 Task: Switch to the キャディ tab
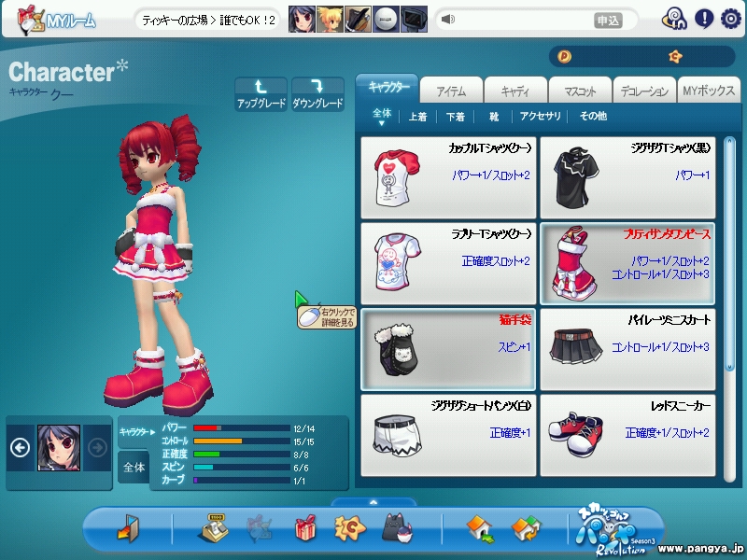coord(515,91)
